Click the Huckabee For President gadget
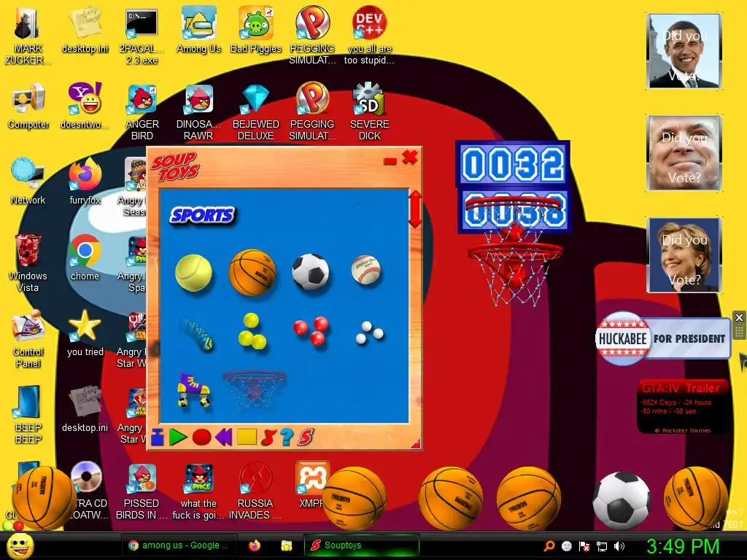The height and width of the screenshot is (560, 747). pyautogui.click(x=662, y=338)
